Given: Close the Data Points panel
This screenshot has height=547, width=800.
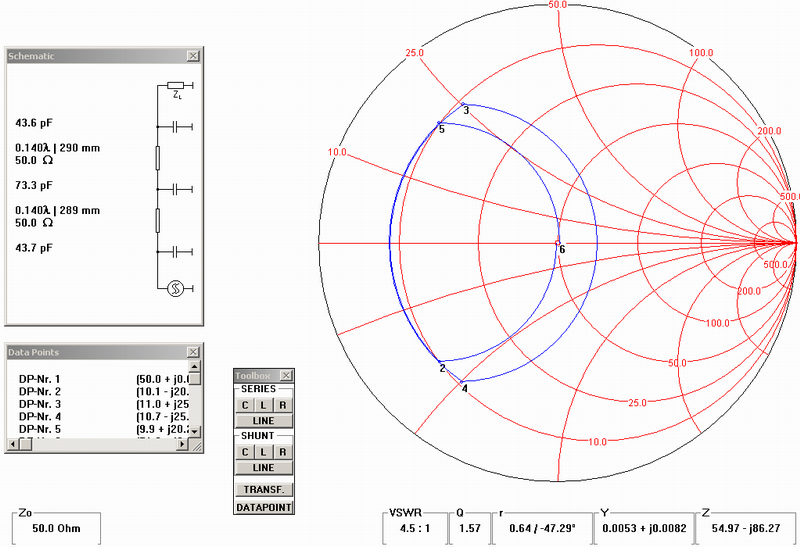Looking at the screenshot, I should 193,352.
